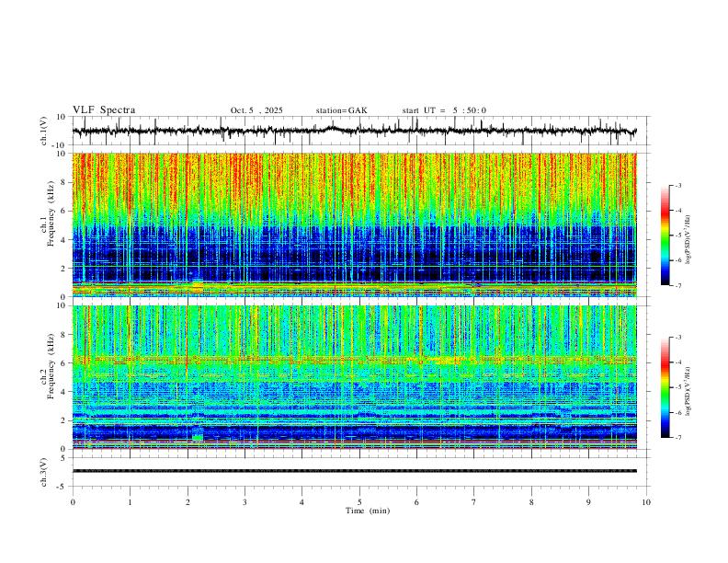728x563 pixels.
Task: Click the 'VLF Spectra' title text
Action: (104, 110)
